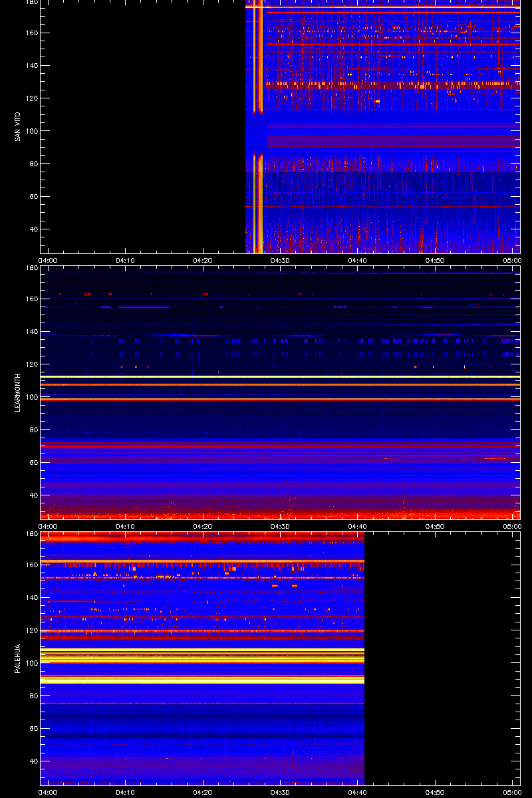Click 140 frequency tick on Palehua axis
Image resolution: width=532 pixels, height=798 pixels.
coord(31,598)
